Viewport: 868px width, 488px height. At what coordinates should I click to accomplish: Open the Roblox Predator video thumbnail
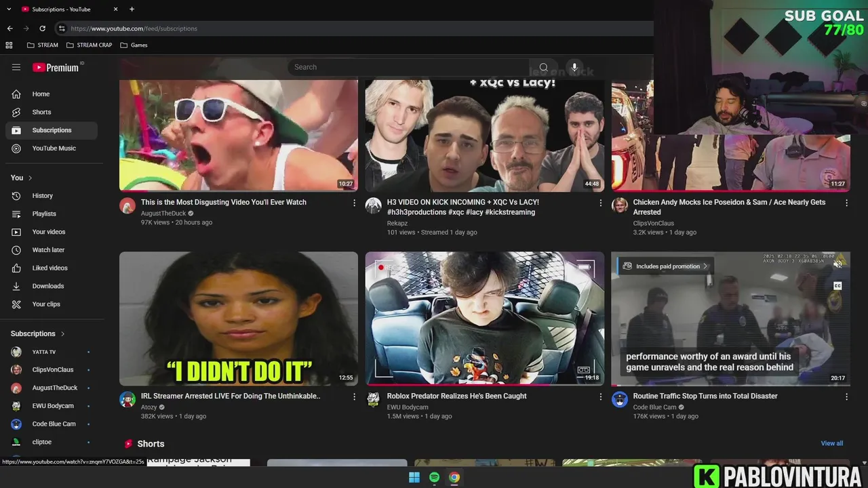(485, 319)
